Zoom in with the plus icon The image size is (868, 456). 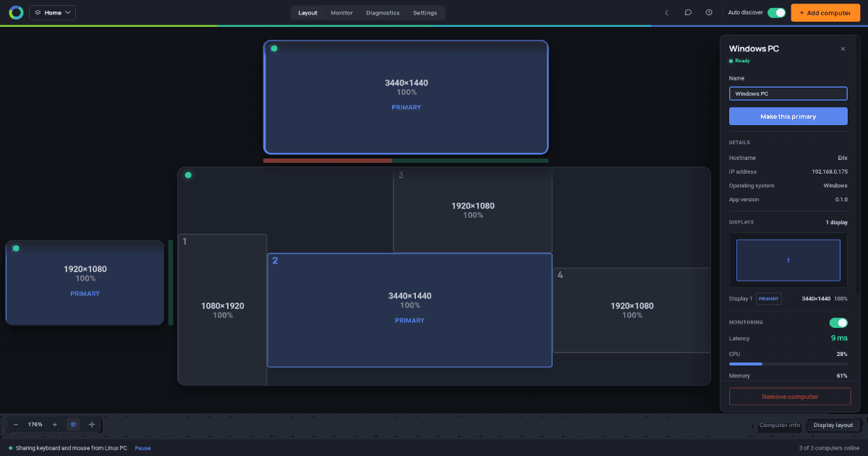click(54, 424)
